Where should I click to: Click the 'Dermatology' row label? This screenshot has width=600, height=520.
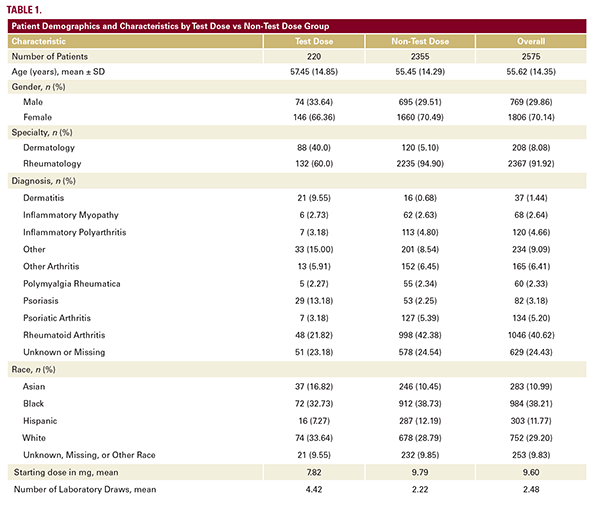pyautogui.click(x=51, y=147)
